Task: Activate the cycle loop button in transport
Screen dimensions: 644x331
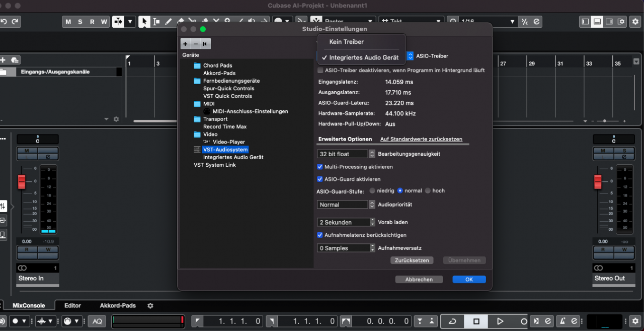Action: (x=452, y=321)
